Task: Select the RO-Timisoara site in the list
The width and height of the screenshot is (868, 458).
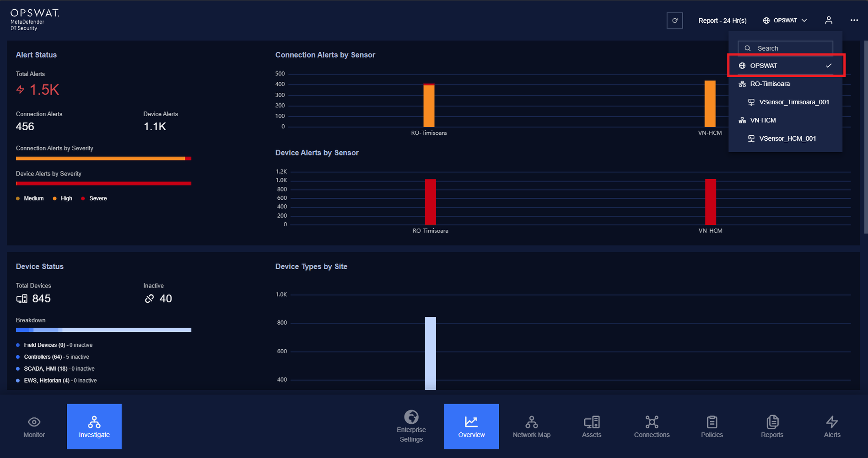Action: point(785,84)
